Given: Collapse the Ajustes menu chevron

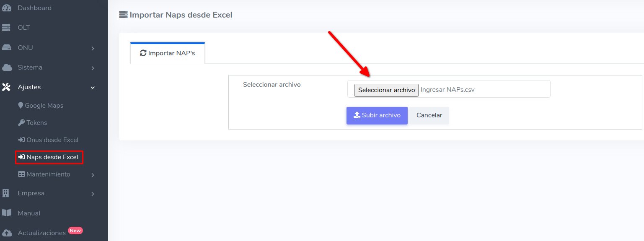Looking at the screenshot, I should [93, 88].
